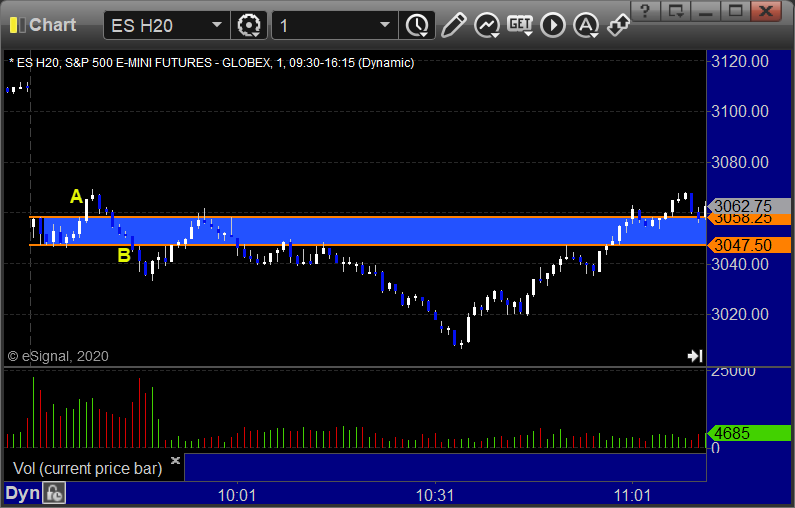Click the playback play icon
This screenshot has width=795, height=508.
(553, 25)
